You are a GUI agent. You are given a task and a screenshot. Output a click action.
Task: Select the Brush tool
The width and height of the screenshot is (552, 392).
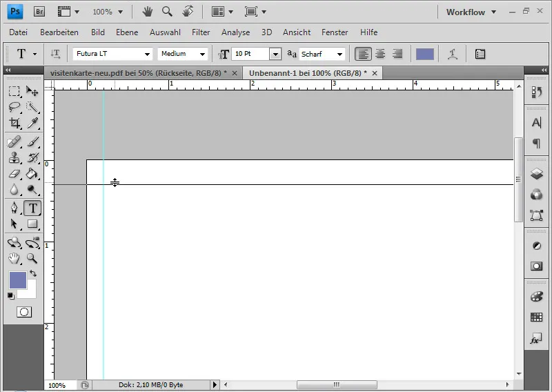tap(32, 142)
